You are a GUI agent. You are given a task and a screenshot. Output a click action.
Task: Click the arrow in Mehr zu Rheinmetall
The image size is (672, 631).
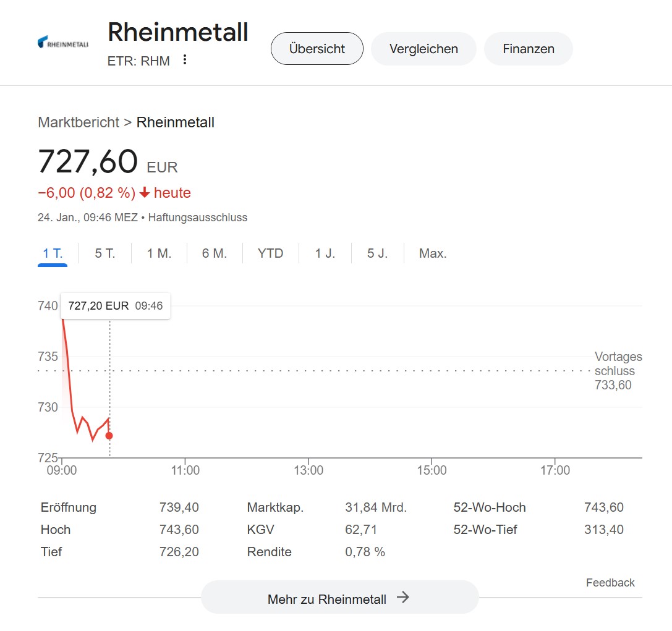coord(403,597)
